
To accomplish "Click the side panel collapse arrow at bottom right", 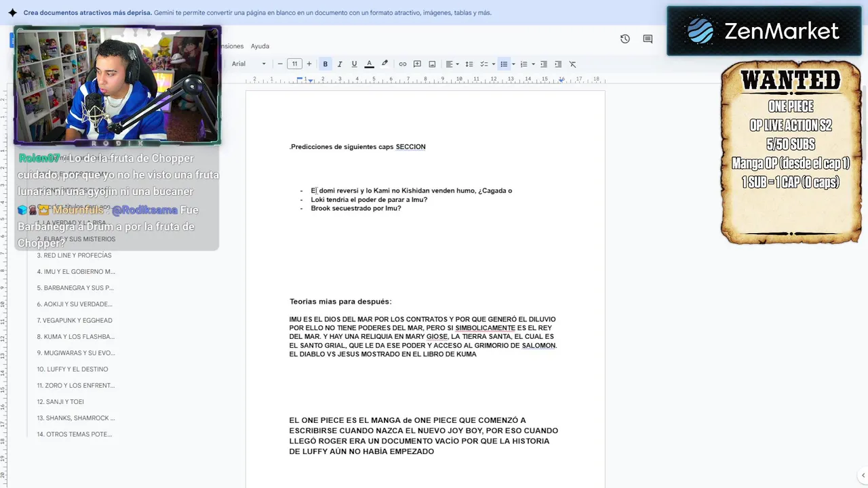I will point(863,476).
